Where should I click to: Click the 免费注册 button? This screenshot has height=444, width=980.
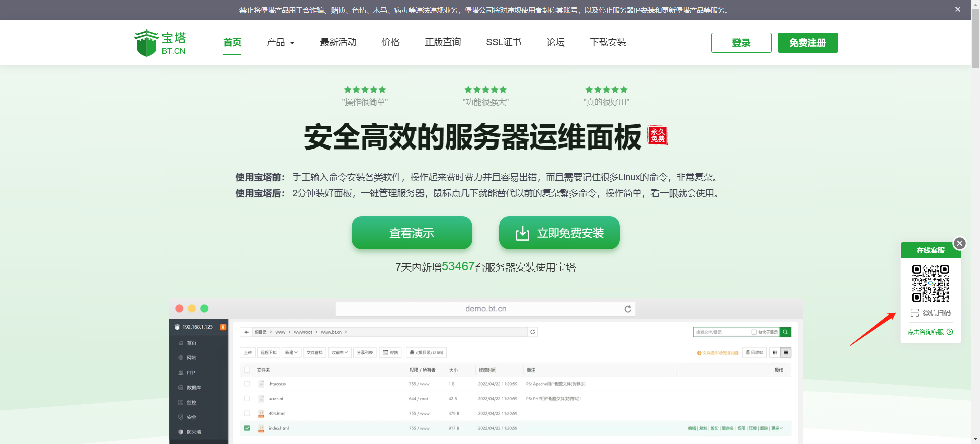[x=807, y=43]
